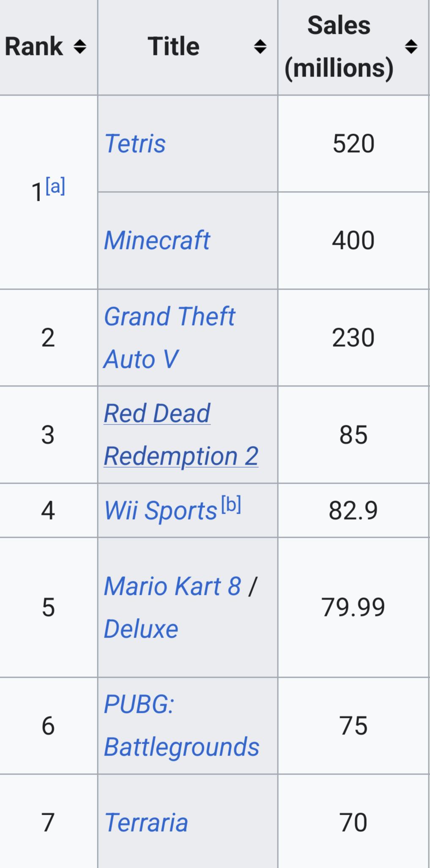The height and width of the screenshot is (868, 430).
Task: Click the Title column header text
Action: (x=174, y=47)
